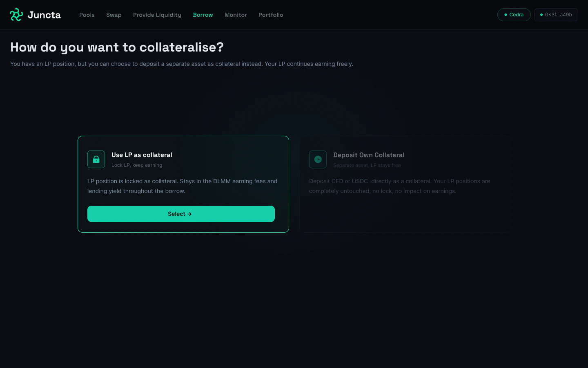Screen dimensions: 588x368
Task: Click the padlock's rounded container square
Action: 96,159
